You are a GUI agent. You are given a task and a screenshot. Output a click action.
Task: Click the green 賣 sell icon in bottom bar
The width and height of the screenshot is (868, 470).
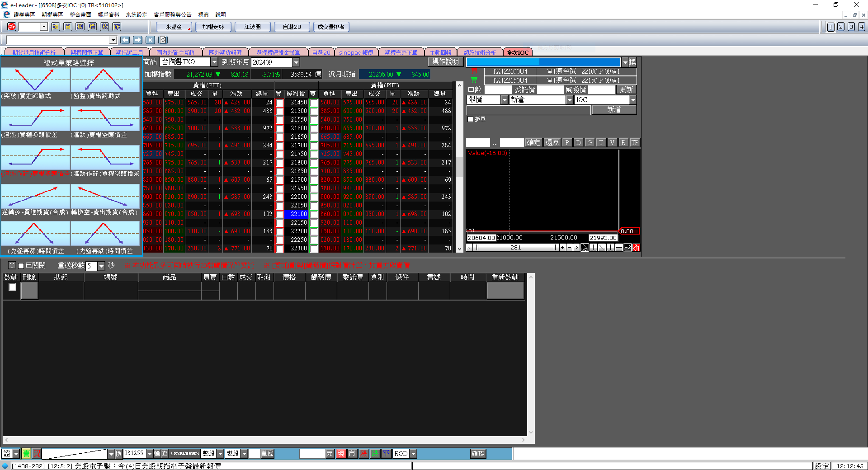26,454
